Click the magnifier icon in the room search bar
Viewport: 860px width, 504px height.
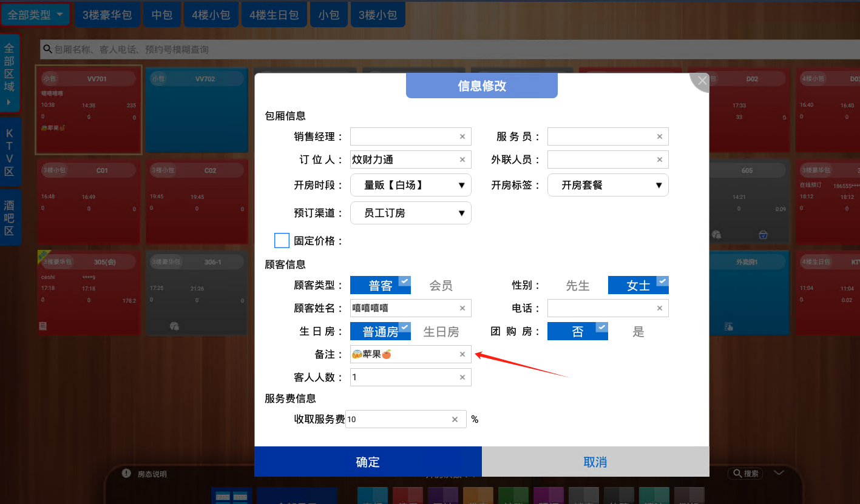47,49
